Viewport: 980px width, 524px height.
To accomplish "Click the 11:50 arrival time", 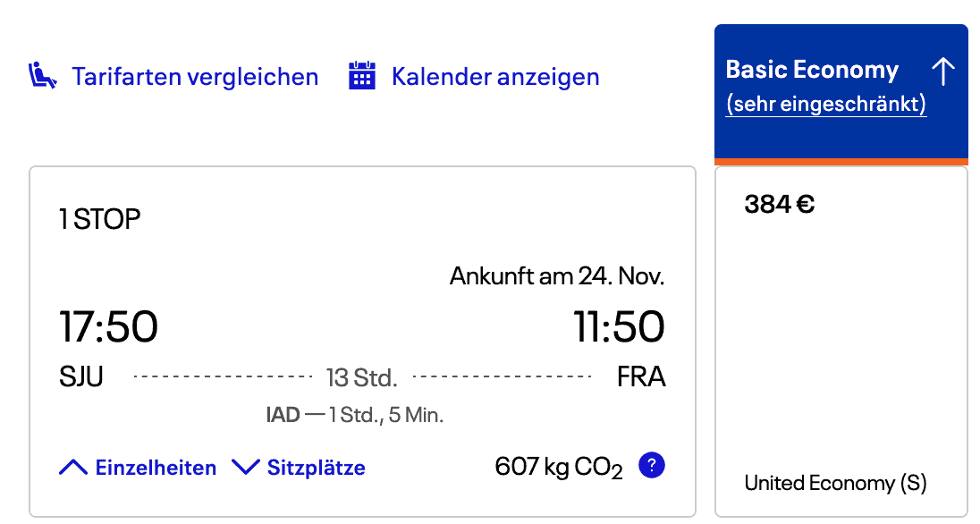I will point(619,326).
